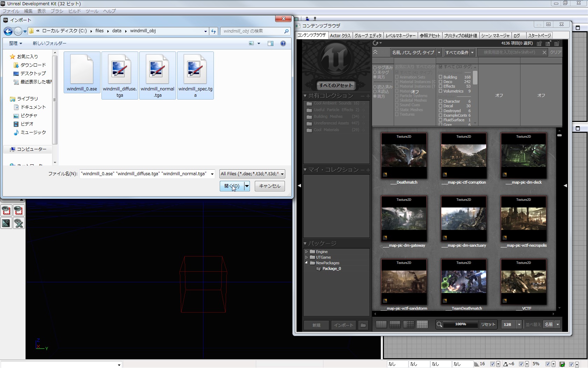
Task: Select the dense grid thumbnail layout icon
Action: [x=422, y=325]
